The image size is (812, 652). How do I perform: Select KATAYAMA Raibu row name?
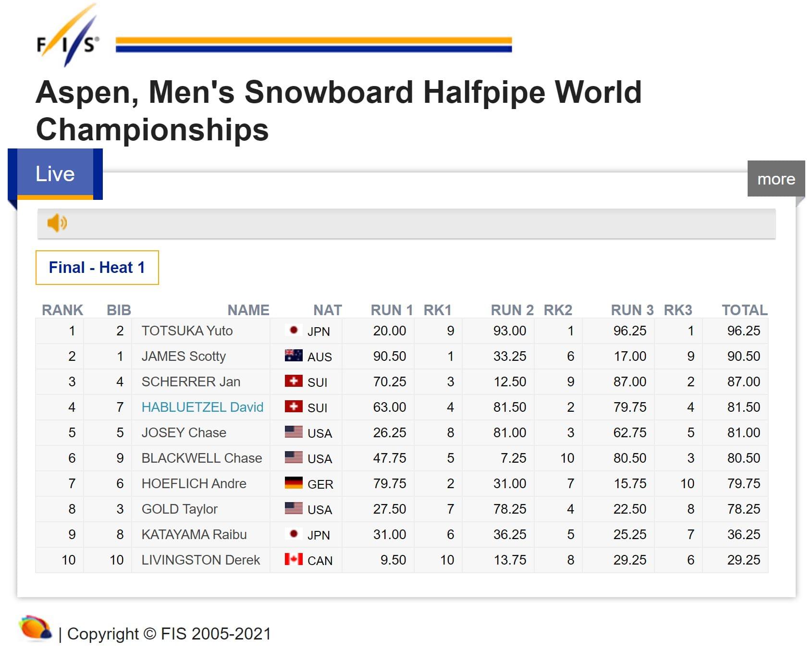click(x=194, y=534)
